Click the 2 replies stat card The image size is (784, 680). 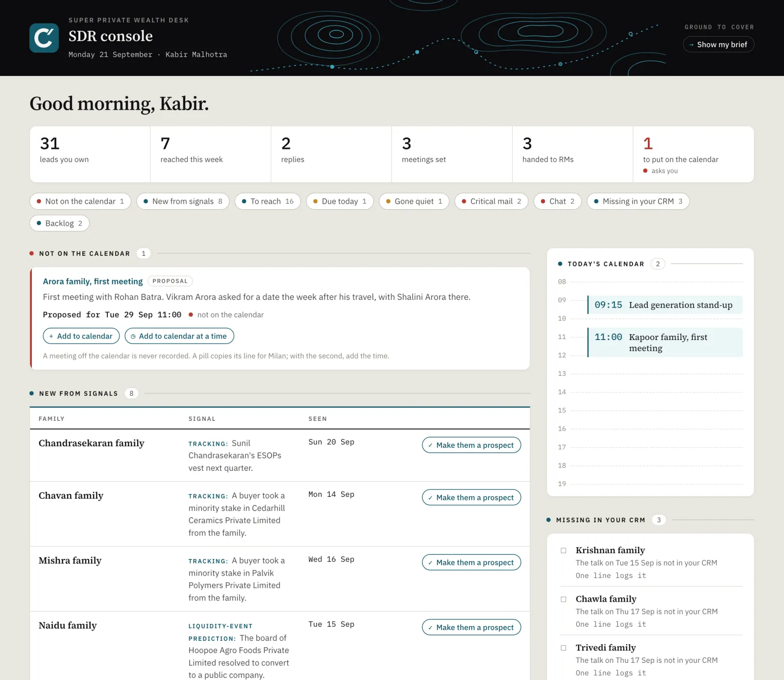tap(331, 154)
